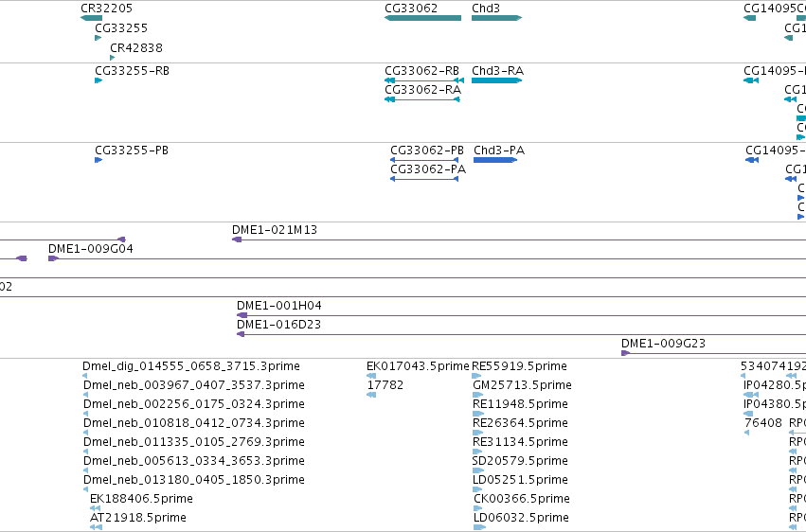This screenshot has height=532, width=806.
Task: Select the CG33255-PB protein glyph
Action: coord(99,160)
